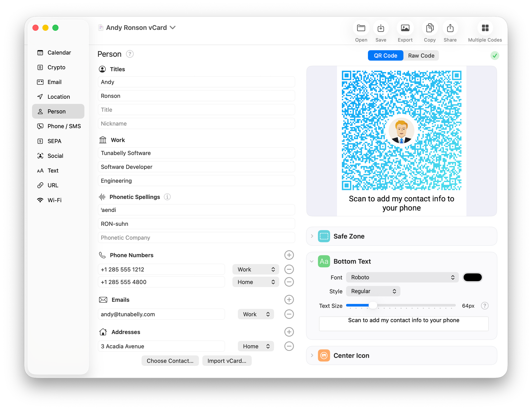The image size is (532, 410).
Task: Add a new phone number with plus button
Action: 289,255
